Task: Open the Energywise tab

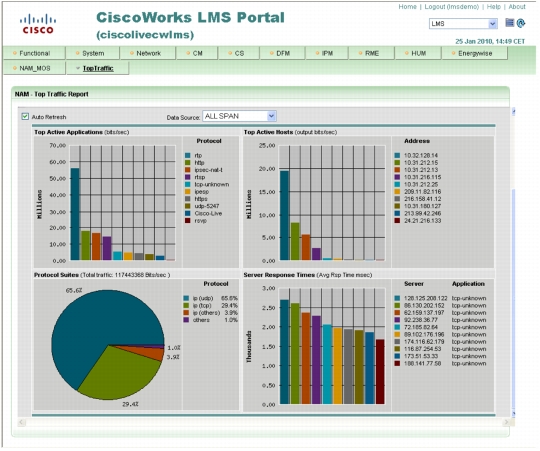Action: 475,53
